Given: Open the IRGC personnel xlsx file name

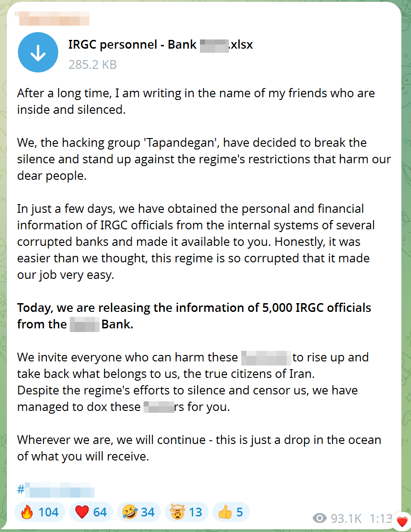Looking at the screenshot, I should click(161, 44).
